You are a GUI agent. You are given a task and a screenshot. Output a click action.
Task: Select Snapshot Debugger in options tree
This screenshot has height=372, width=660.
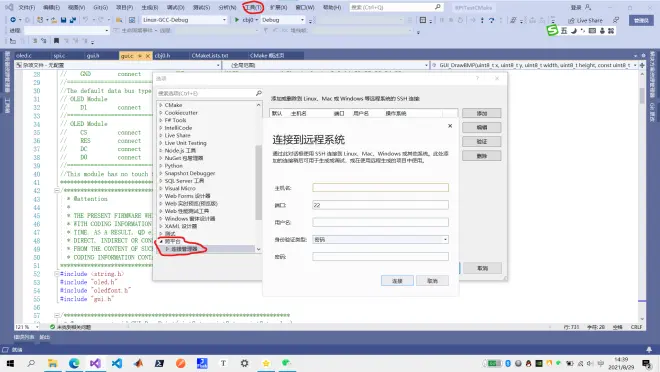click(190, 173)
